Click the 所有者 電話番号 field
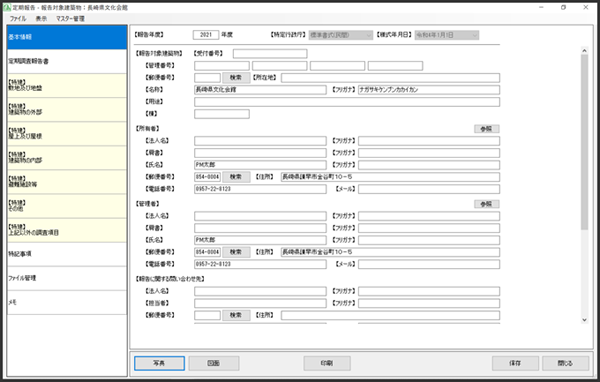Screen dimensions: 600x382 tap(260, 189)
